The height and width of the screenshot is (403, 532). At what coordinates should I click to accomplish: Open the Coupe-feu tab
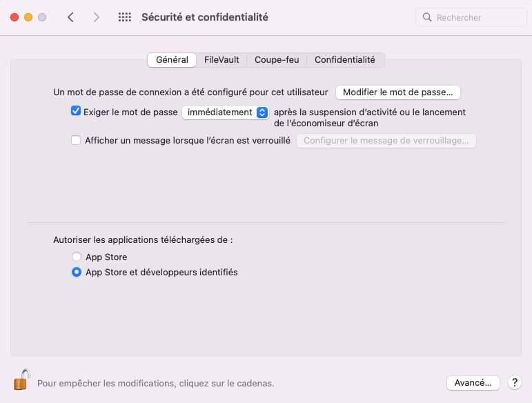277,60
